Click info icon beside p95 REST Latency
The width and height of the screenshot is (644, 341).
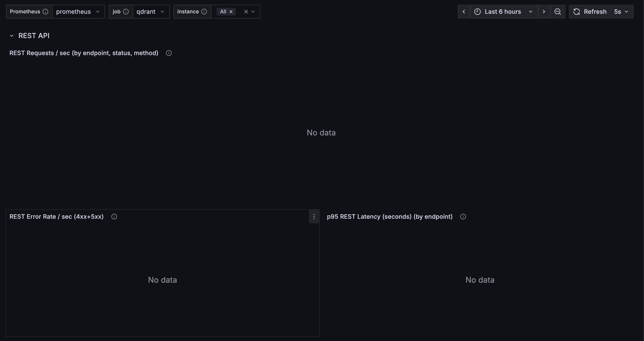[463, 217]
